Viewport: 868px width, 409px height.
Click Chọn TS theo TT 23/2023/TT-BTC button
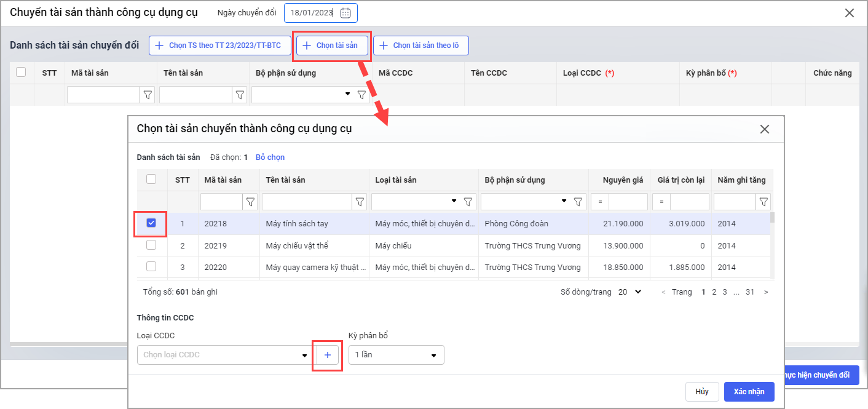(x=219, y=46)
